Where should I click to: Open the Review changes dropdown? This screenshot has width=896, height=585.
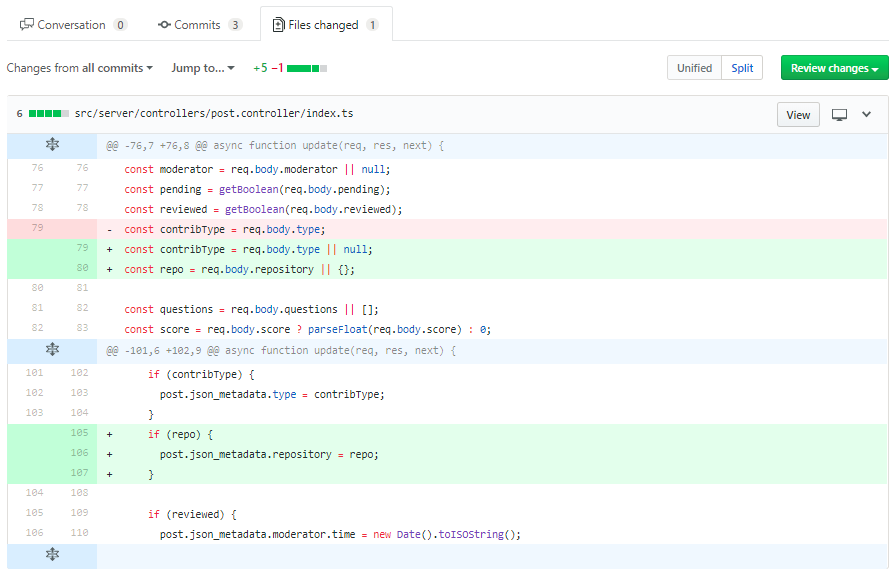pos(834,68)
